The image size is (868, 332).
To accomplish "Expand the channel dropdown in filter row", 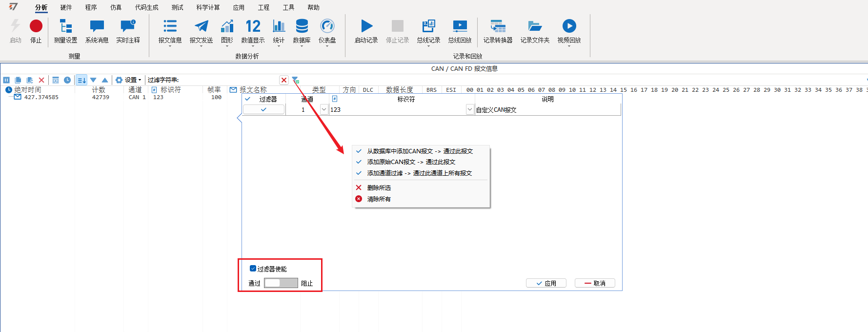I will (324, 110).
